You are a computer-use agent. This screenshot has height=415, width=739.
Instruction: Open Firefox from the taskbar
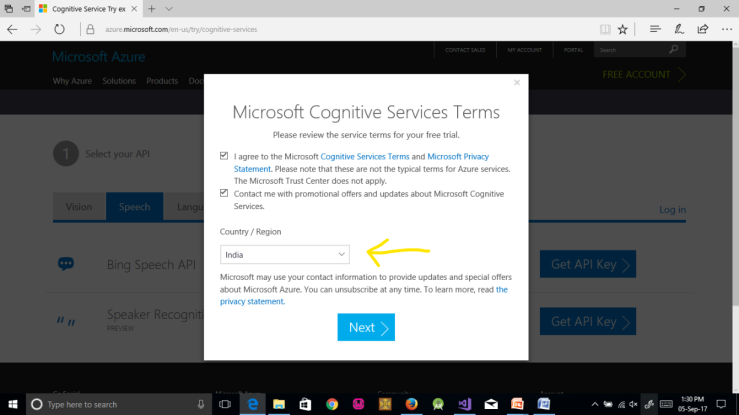pyautogui.click(x=411, y=404)
